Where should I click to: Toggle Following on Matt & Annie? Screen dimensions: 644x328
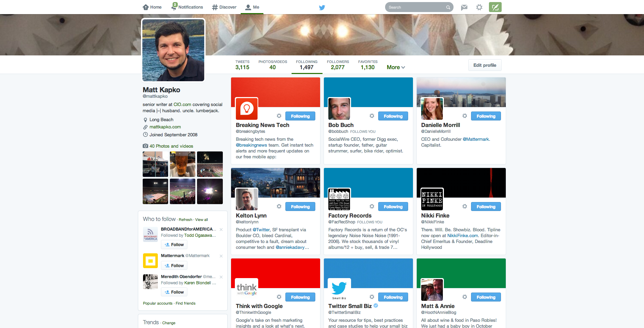click(x=486, y=297)
